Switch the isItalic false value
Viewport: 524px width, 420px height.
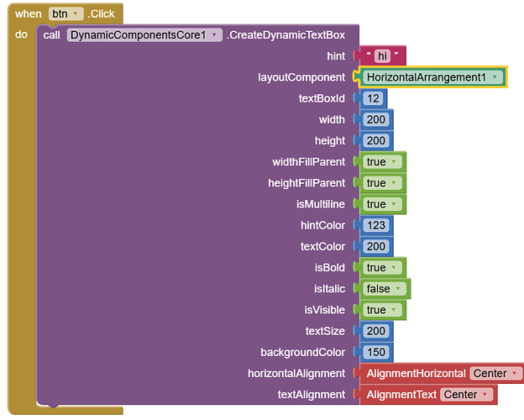(x=384, y=289)
